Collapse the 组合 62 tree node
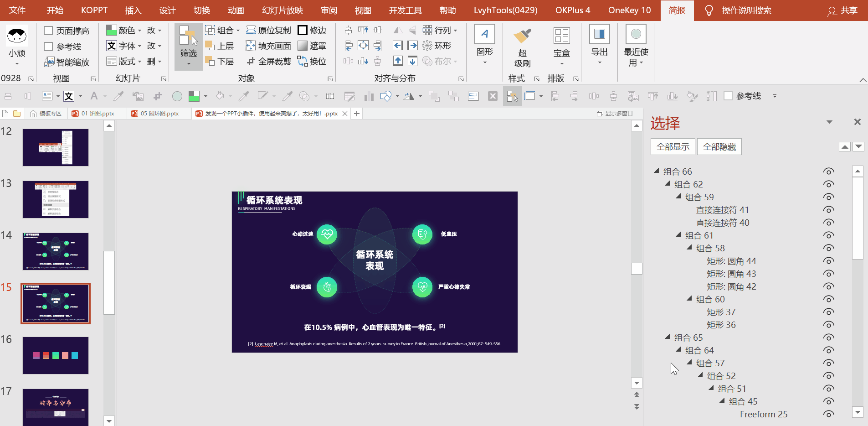 (668, 184)
